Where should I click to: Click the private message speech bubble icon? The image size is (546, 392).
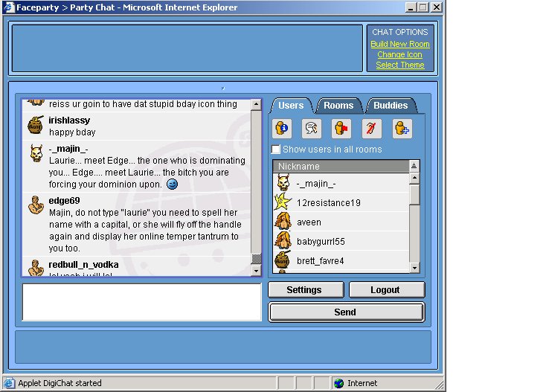pos(312,129)
